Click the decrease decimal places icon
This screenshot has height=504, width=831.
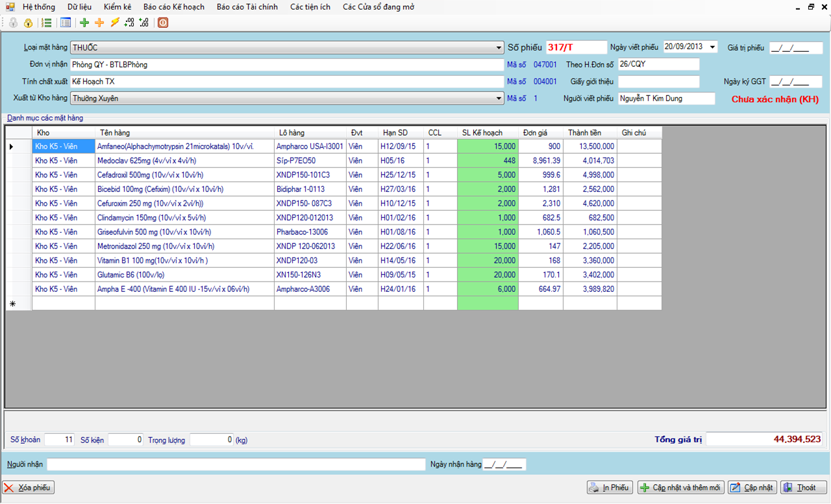point(144,23)
